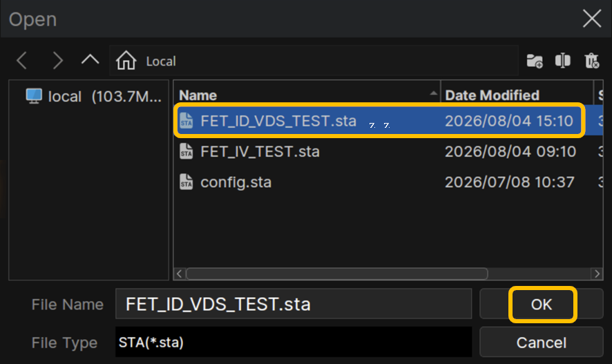Select config.sta file
This screenshot has width=612, height=364.
388,182
